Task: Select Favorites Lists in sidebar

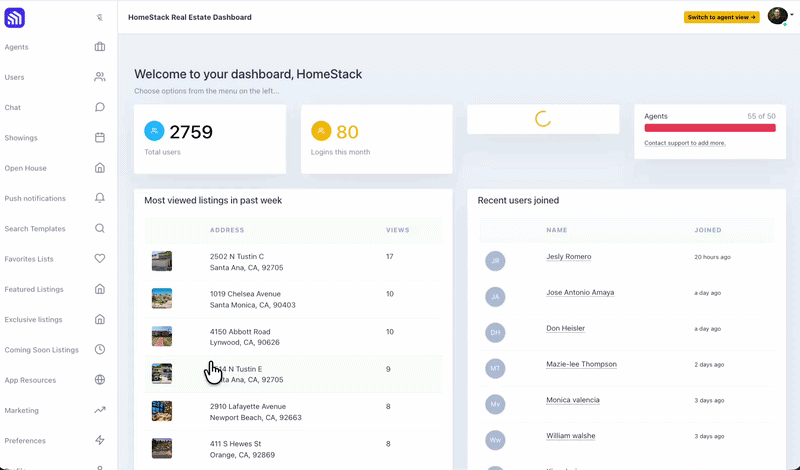Action: [29, 259]
